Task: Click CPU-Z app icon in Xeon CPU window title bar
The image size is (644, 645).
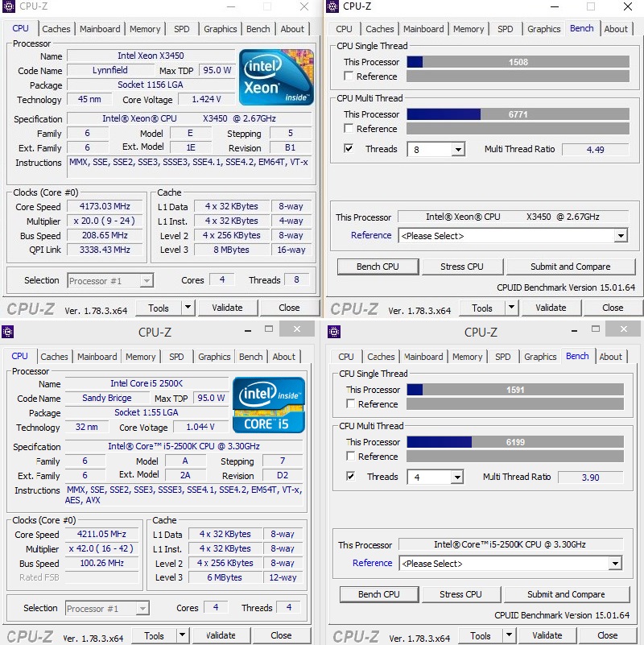Action: 9,6
